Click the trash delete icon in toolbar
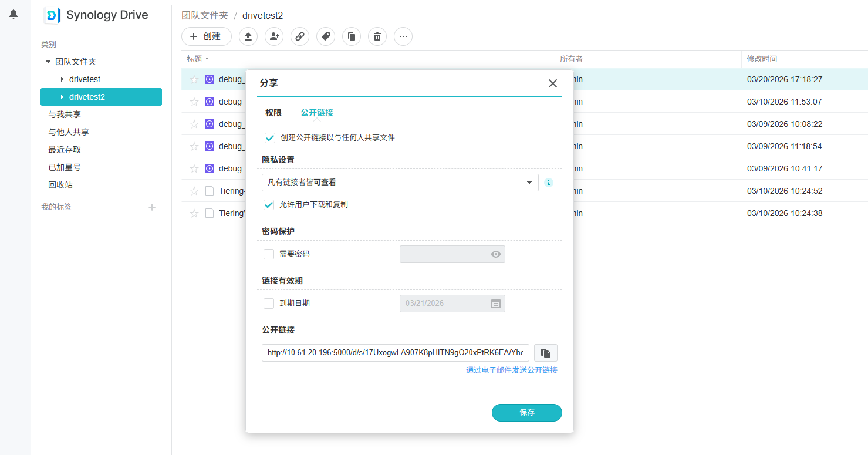Viewport: 868px width, 455px height. pos(377,36)
